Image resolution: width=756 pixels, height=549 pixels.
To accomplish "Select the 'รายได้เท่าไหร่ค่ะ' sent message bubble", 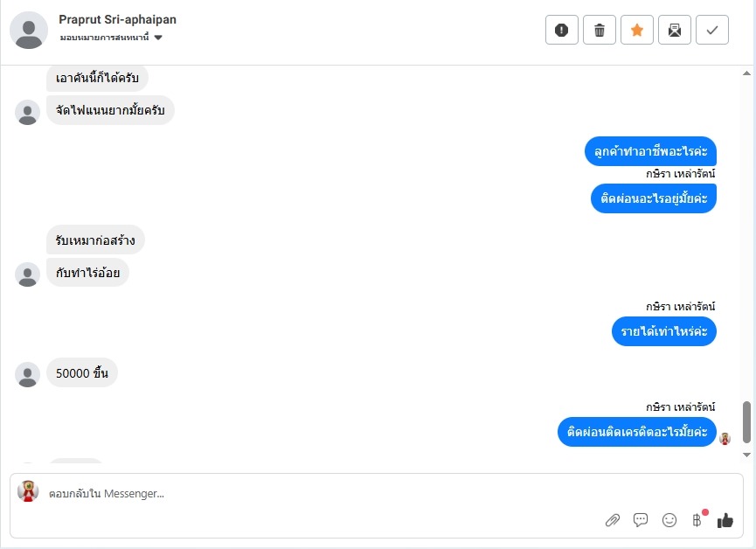I will point(664,331).
